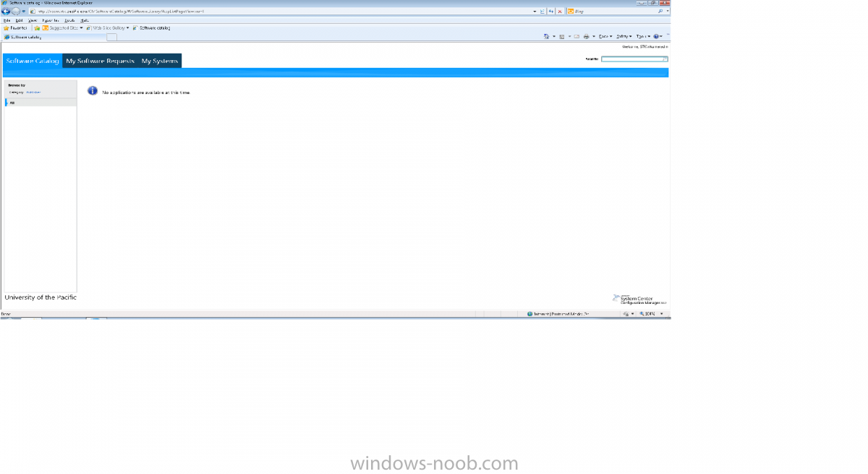Click the browser Back arrow button

[x=7, y=12]
